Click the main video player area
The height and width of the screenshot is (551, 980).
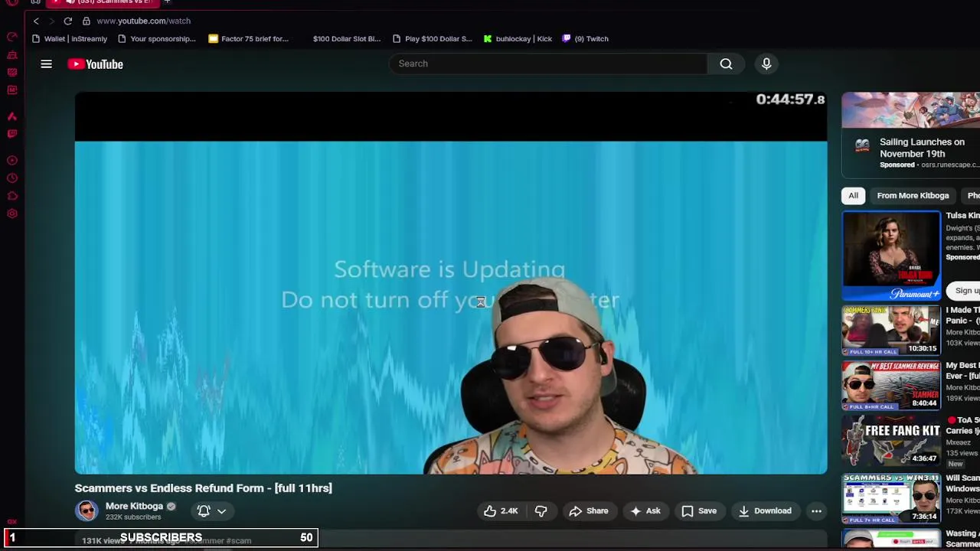(x=451, y=283)
